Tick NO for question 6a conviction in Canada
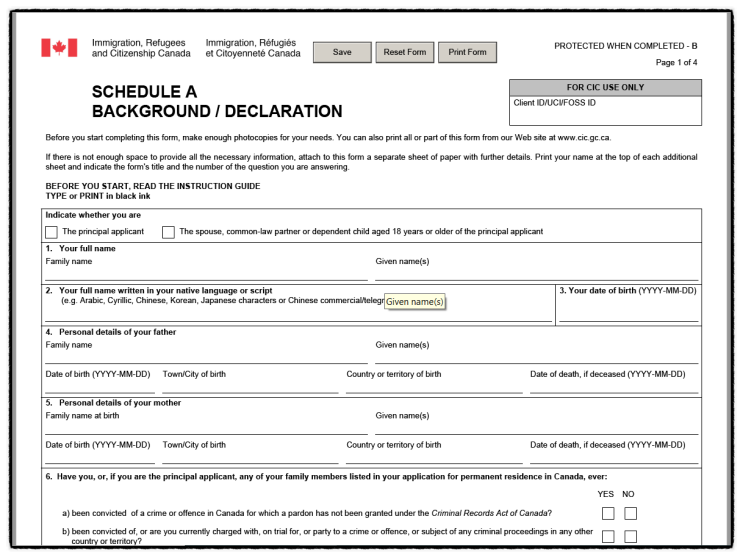Image resolution: width=743 pixels, height=558 pixels. (x=630, y=513)
